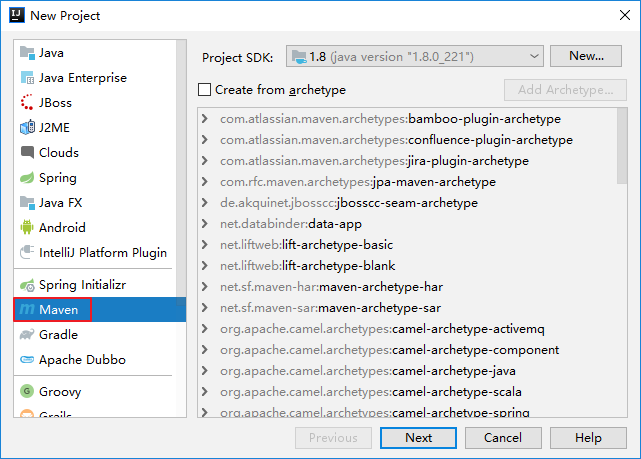The width and height of the screenshot is (641, 459).
Task: Click the Next button
Action: pyautogui.click(x=418, y=438)
